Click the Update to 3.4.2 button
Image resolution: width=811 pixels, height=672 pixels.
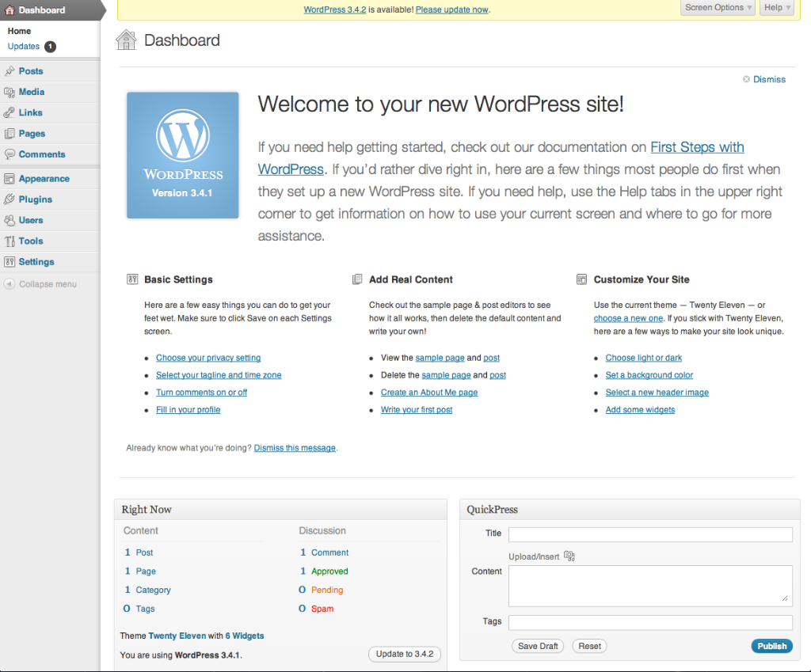pyautogui.click(x=405, y=654)
